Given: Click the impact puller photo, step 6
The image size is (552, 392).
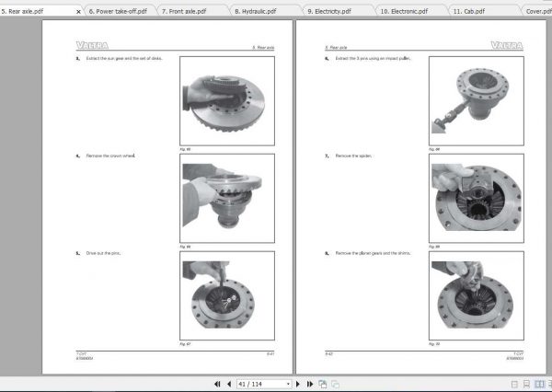Looking at the screenshot, I should pyautogui.click(x=477, y=100).
